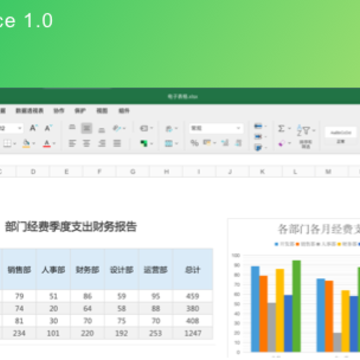The width and height of the screenshot is (360, 360).
Task: Open the 数据透视表 tab
Action: (30, 111)
